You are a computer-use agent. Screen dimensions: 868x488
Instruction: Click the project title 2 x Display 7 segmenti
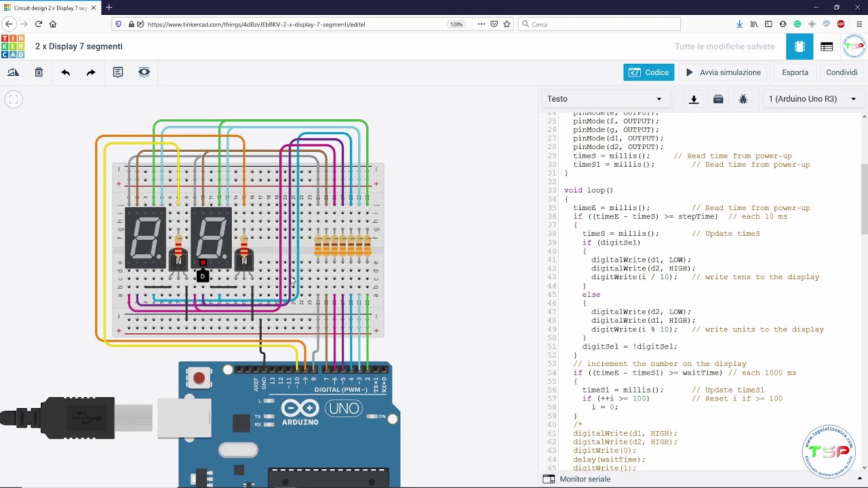79,47
